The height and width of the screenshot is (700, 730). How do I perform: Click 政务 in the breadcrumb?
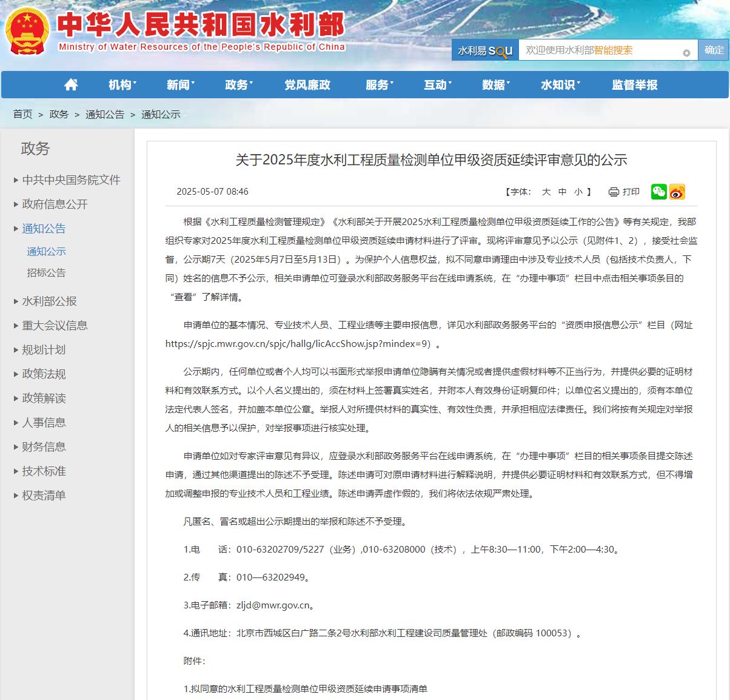pyautogui.click(x=59, y=114)
